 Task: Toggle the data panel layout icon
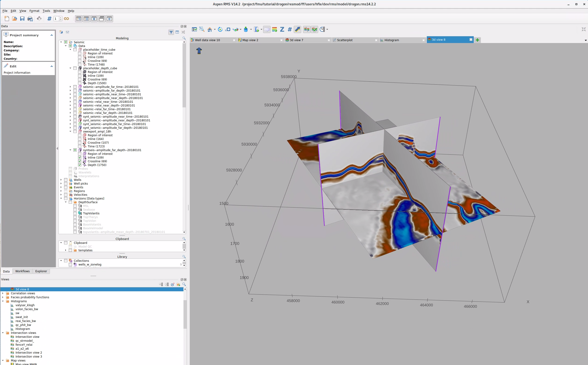pyautogui.click(x=78, y=19)
